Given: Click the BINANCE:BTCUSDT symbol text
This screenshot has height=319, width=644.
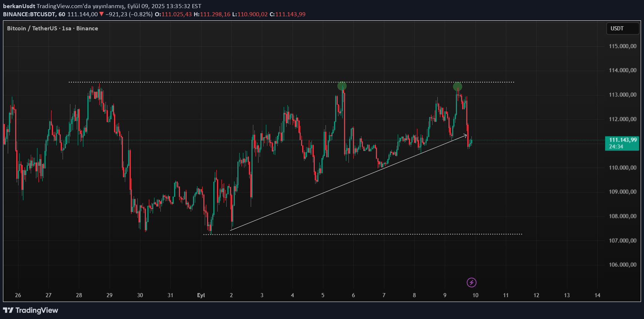Looking at the screenshot, I should coord(29,14).
